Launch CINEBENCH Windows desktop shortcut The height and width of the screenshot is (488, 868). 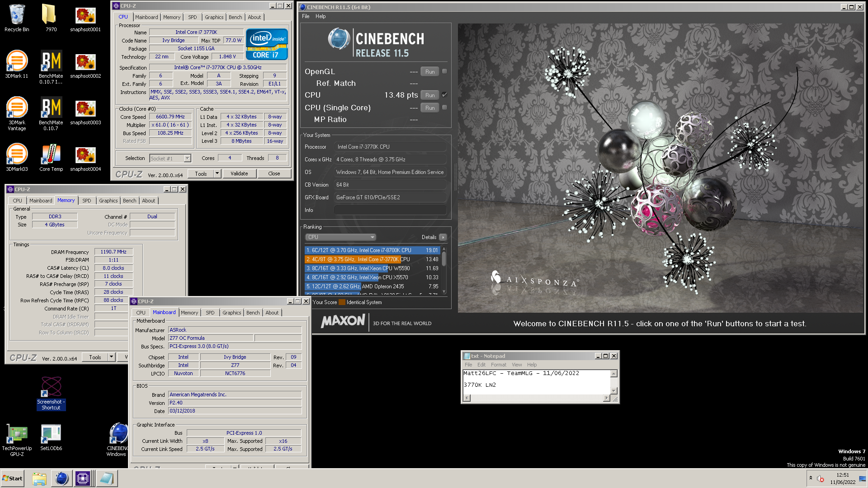(x=118, y=440)
